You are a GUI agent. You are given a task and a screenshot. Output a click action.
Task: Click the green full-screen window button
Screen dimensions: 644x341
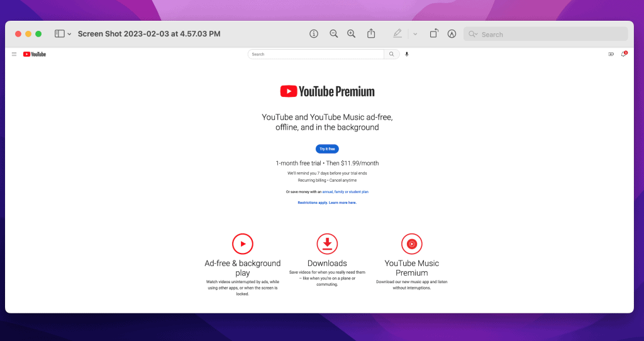(x=38, y=34)
